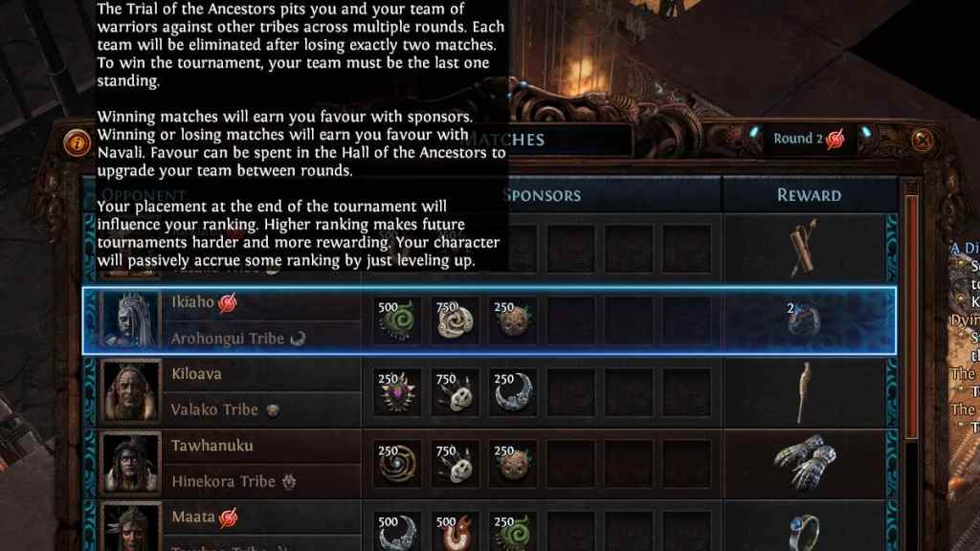Screen dimensions: 980x551
Task: Click the 250 purple gem sponsor icon in Kiloava row
Action: (x=397, y=392)
